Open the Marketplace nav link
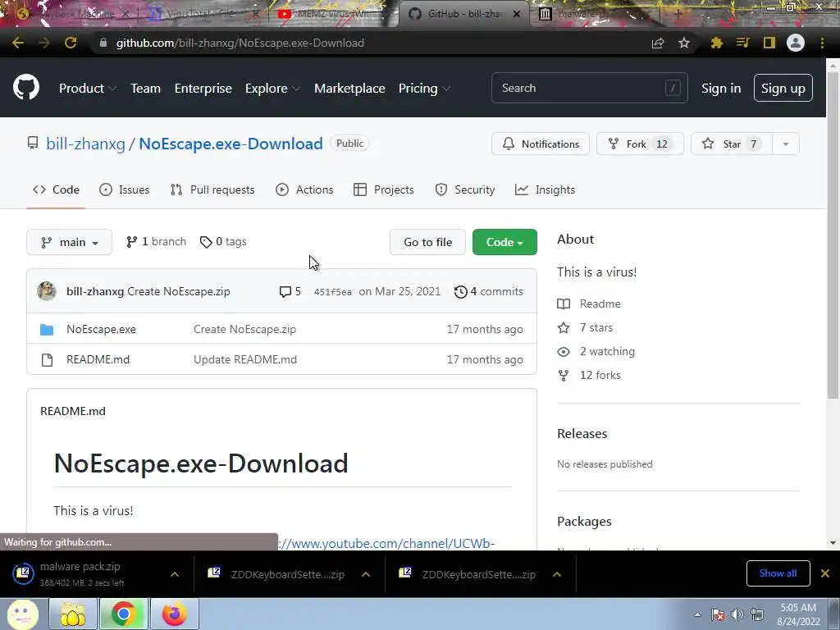Viewport: 840px width, 630px height. click(349, 89)
